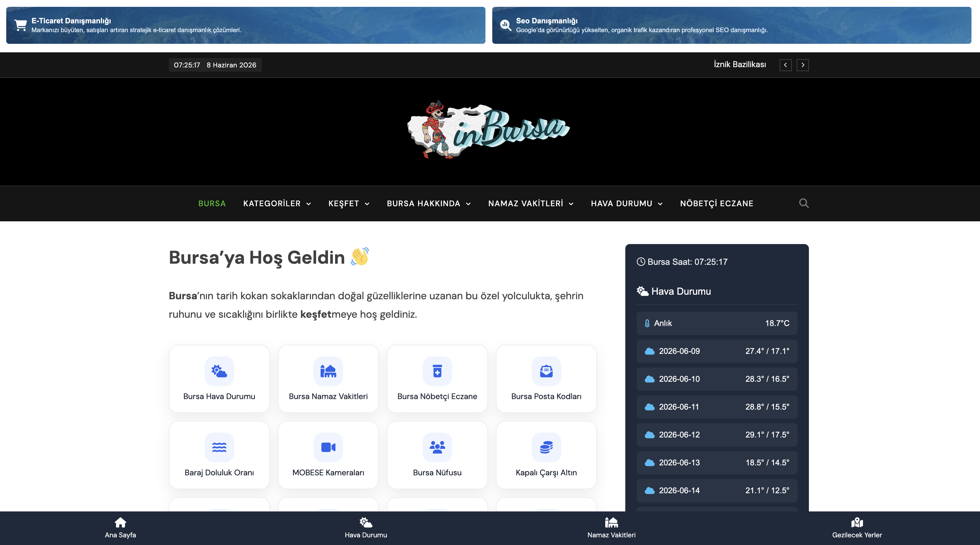Expand the NAMAZ VAKİTLERİ dropdown menu
The image size is (980, 545).
[x=531, y=203]
